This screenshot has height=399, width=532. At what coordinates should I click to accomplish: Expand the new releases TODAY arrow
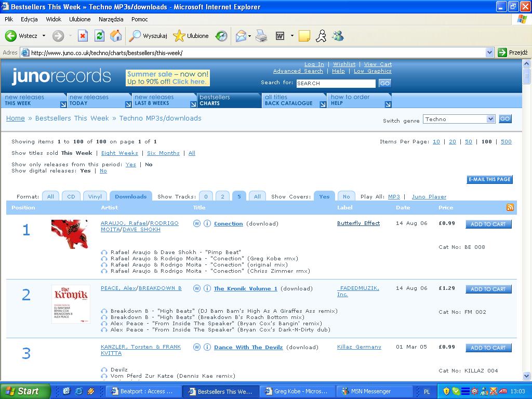click(128, 104)
